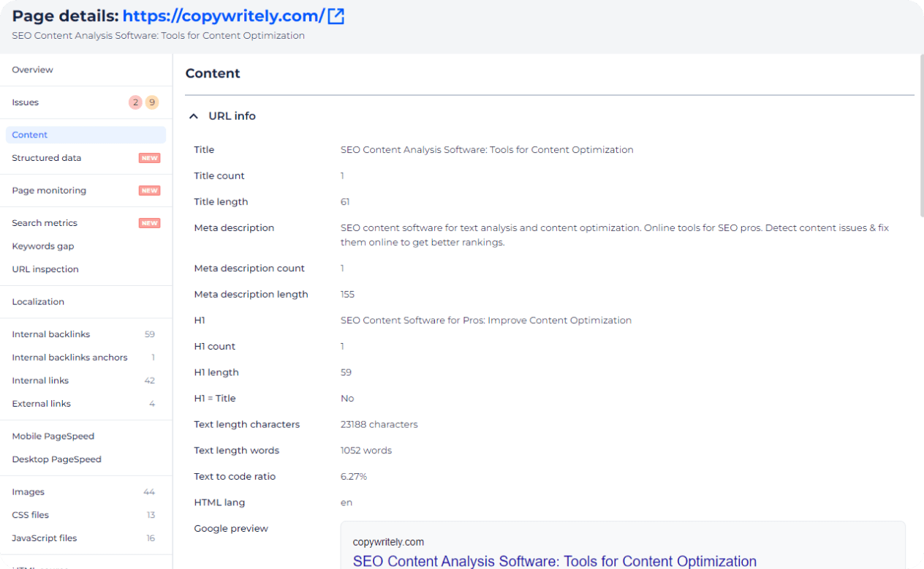924x569 pixels.
Task: Click the Title value text
Action: click(x=487, y=150)
